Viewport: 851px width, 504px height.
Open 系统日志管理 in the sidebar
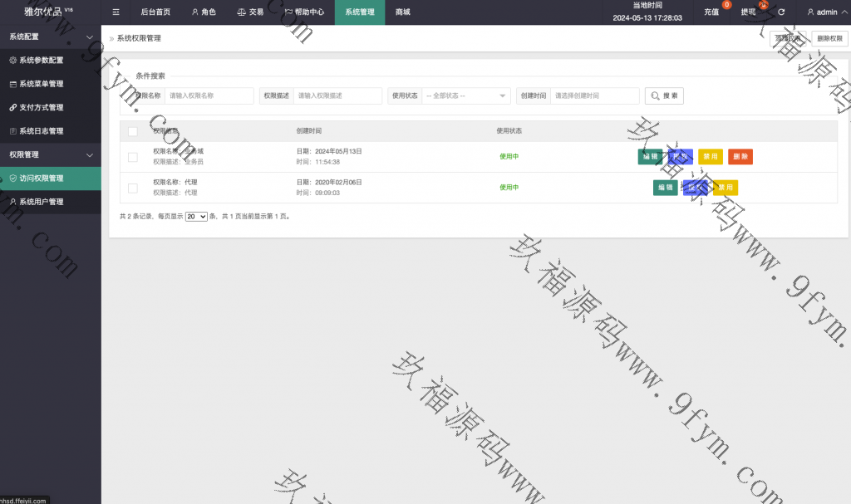pyautogui.click(x=42, y=131)
